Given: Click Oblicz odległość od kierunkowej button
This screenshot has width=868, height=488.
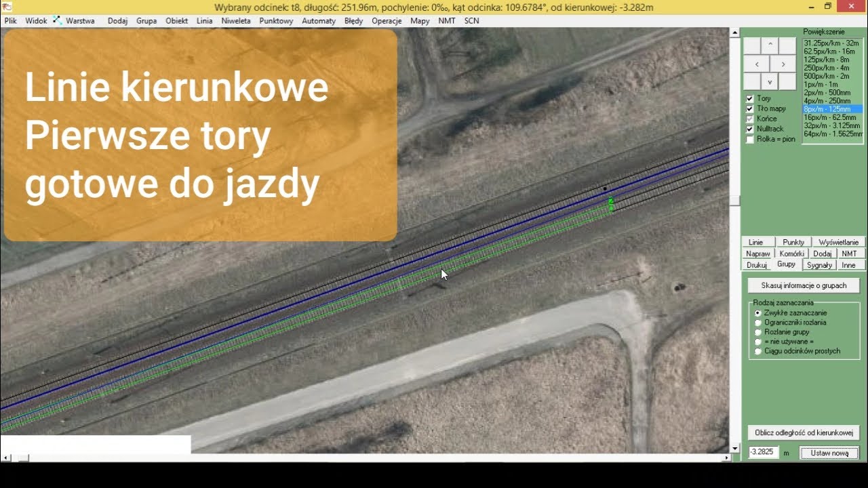Looking at the screenshot, I should coord(804,432).
